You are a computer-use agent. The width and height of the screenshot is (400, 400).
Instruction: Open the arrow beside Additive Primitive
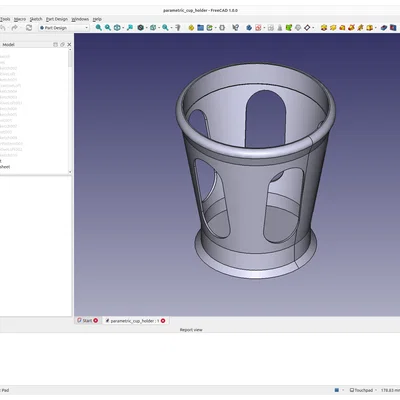click(375, 28)
